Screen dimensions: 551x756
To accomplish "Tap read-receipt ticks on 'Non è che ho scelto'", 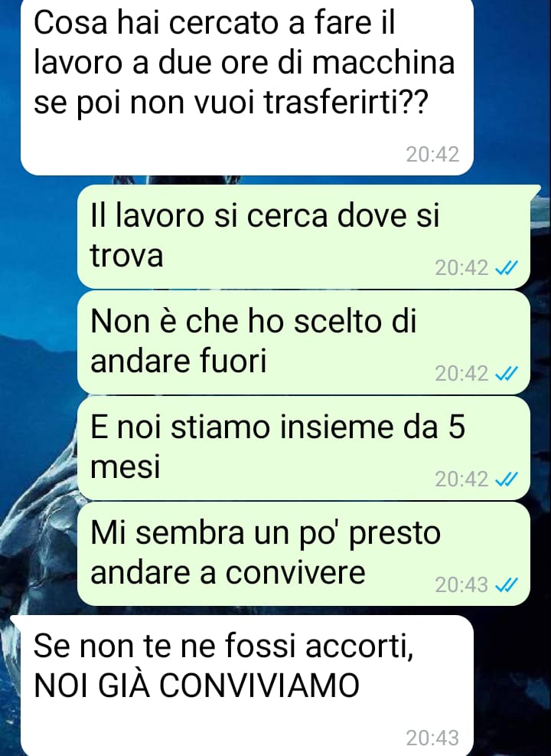I will click(507, 373).
